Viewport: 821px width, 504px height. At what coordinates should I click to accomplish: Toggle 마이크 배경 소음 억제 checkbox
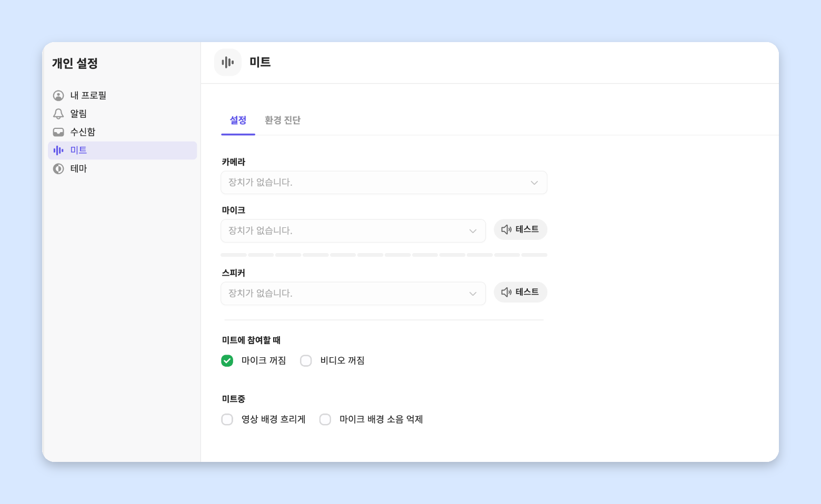tap(325, 419)
